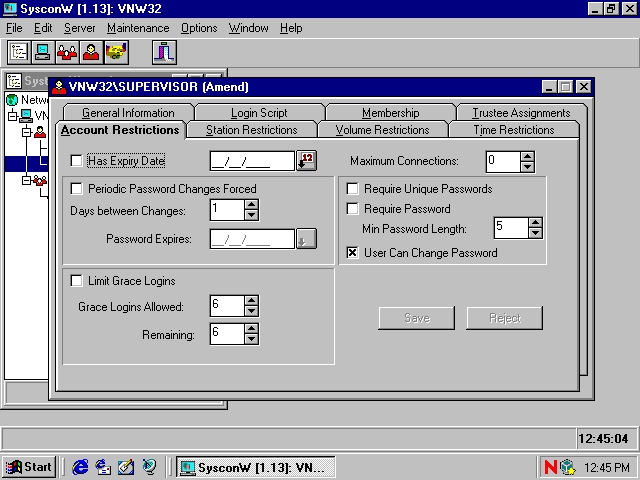Switch to Station Restrictions tab

pyautogui.click(x=251, y=130)
